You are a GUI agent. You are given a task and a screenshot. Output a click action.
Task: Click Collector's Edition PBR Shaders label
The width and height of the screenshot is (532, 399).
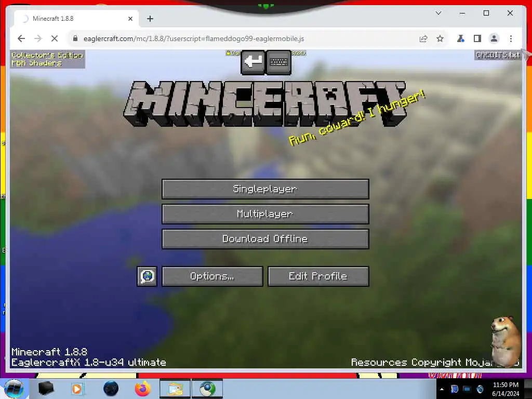[47, 59]
